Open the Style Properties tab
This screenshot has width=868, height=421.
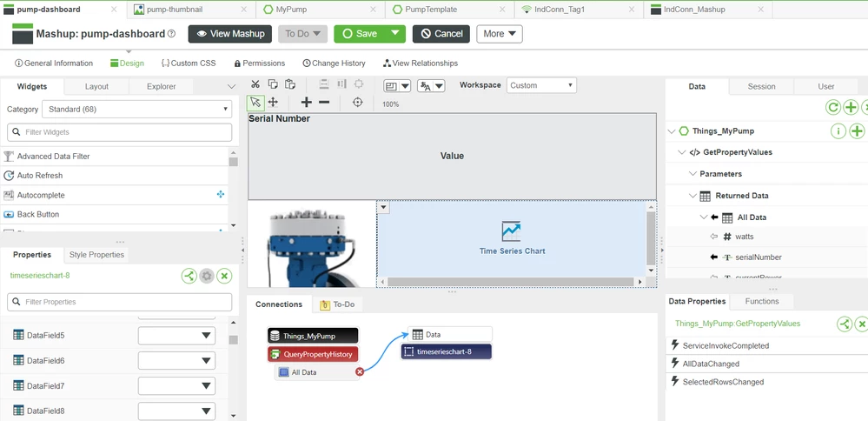pos(96,255)
